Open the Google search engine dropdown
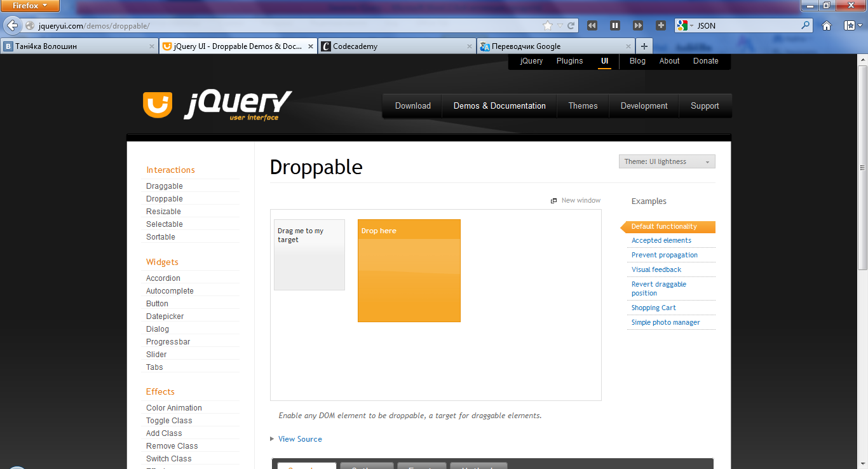Viewport: 868px width, 469px height. [685, 25]
